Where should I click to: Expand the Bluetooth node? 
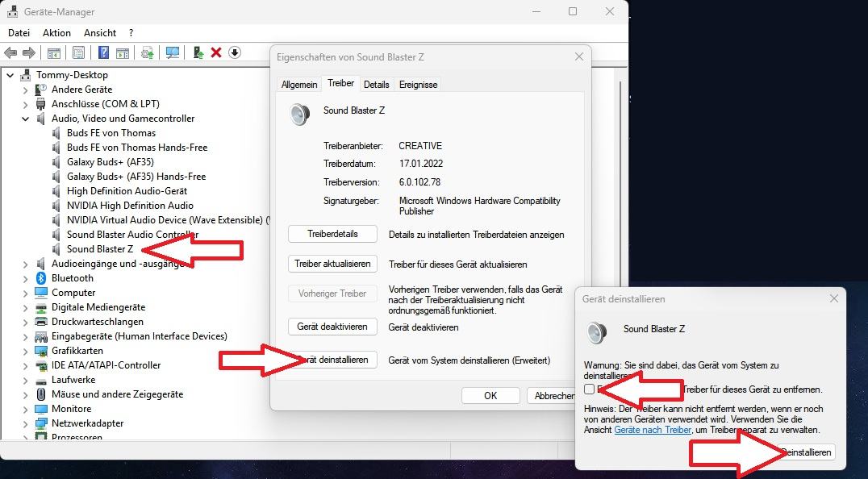pyautogui.click(x=26, y=278)
